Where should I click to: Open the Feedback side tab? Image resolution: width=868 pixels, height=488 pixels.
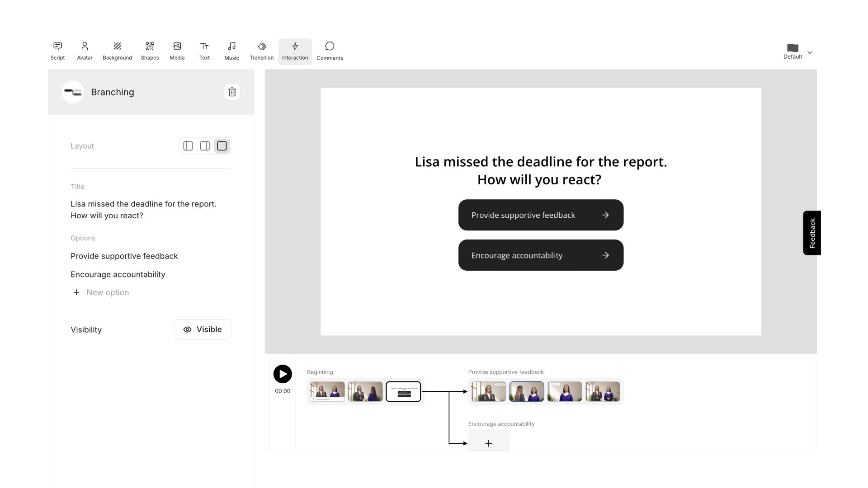(812, 233)
